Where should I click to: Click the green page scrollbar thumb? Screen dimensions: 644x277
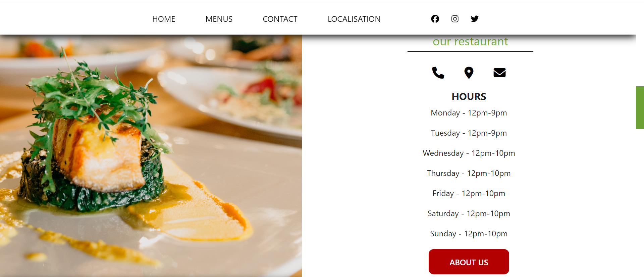(x=640, y=107)
